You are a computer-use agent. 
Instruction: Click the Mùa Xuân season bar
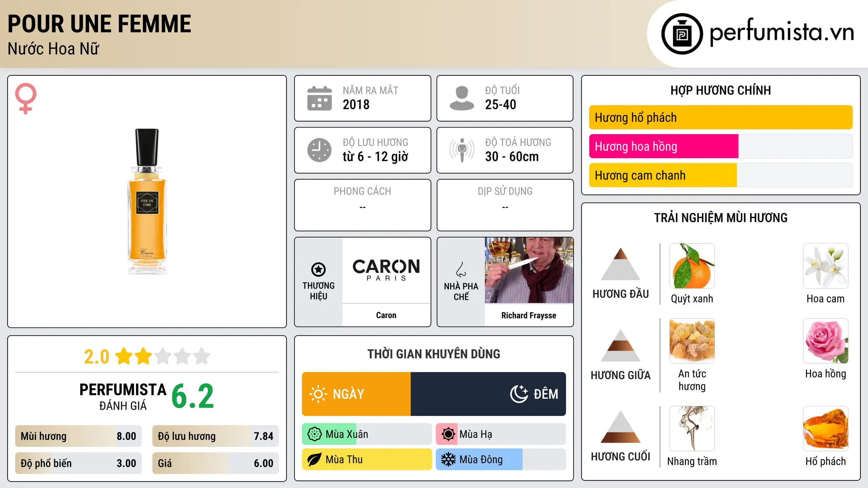click(x=367, y=434)
